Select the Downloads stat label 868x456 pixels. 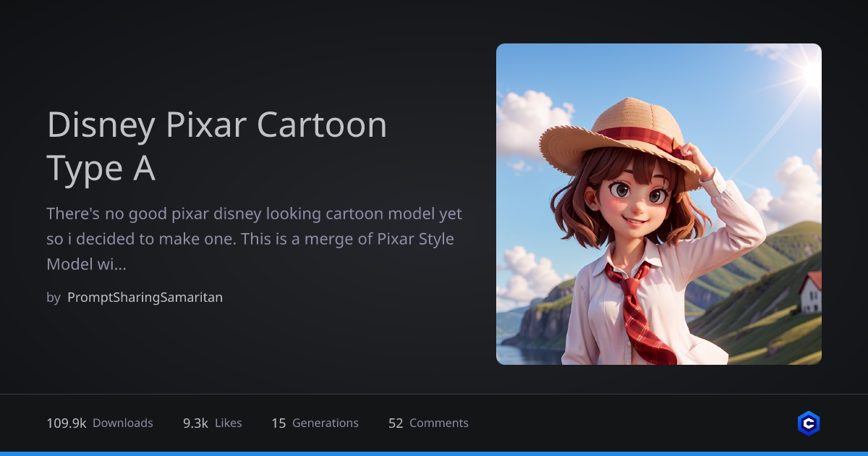click(x=123, y=423)
